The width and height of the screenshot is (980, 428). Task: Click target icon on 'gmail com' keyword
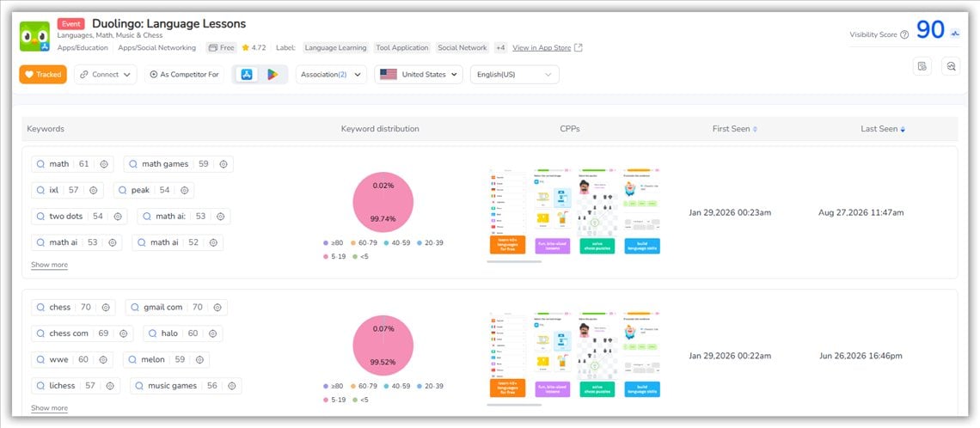point(217,308)
